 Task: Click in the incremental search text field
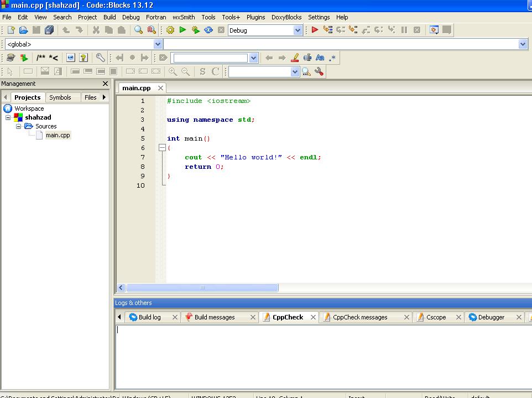tap(210, 58)
